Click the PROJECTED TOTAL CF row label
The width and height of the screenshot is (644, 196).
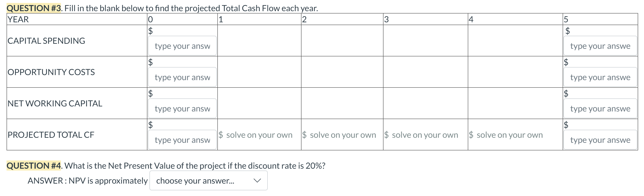point(51,135)
